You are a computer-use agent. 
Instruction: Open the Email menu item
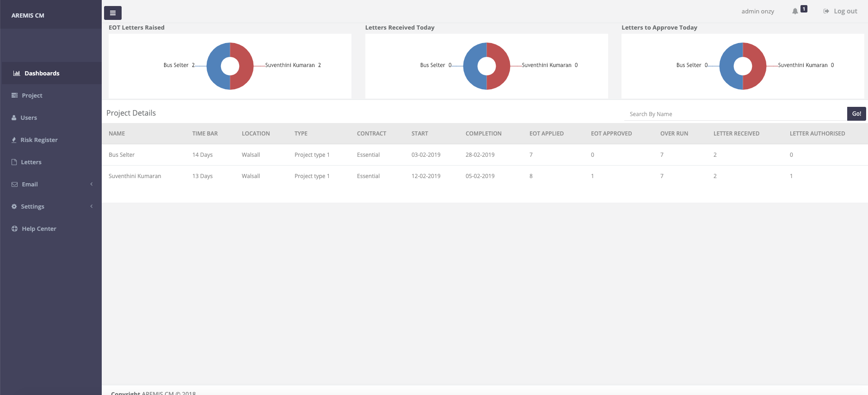pyautogui.click(x=30, y=184)
